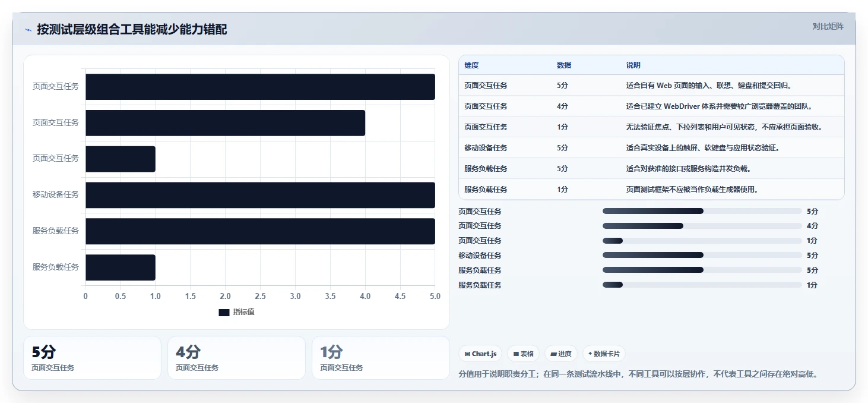868x403 pixels.
Task: Click the Chart.js chip icon
Action: (467, 354)
